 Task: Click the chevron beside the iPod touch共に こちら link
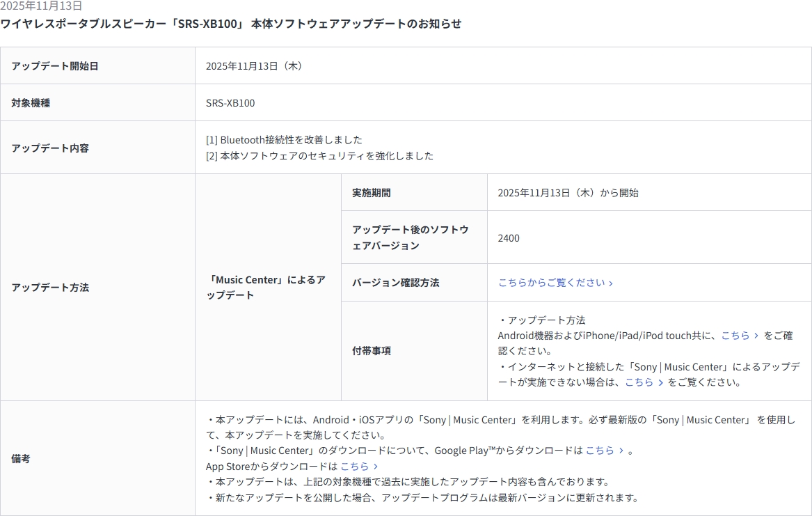pyautogui.click(x=756, y=336)
